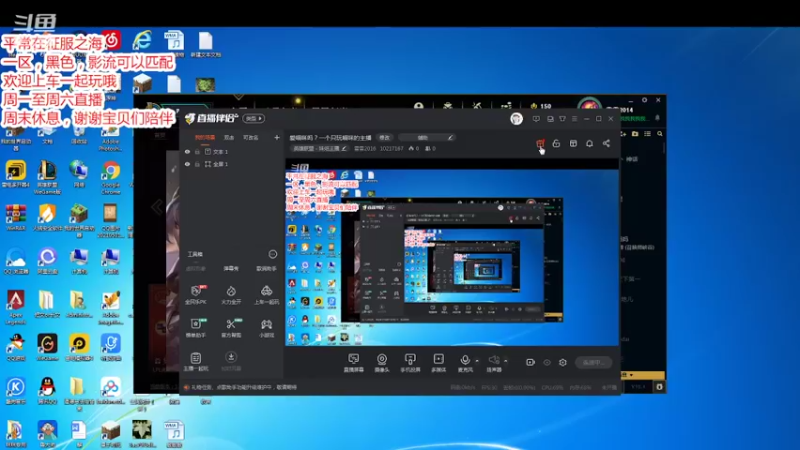Open the 火力全开 flame tool

pos(231,295)
